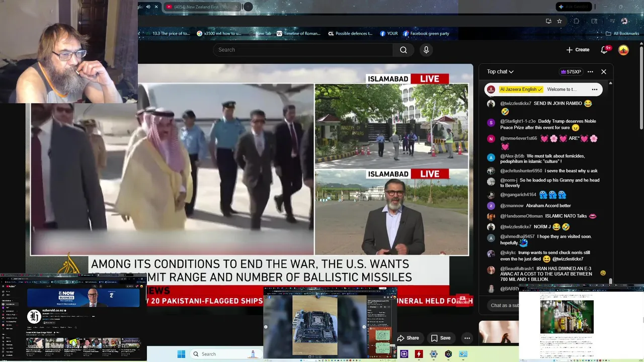Bookmark this page with the star icon
The height and width of the screenshot is (362, 644).
point(559,21)
